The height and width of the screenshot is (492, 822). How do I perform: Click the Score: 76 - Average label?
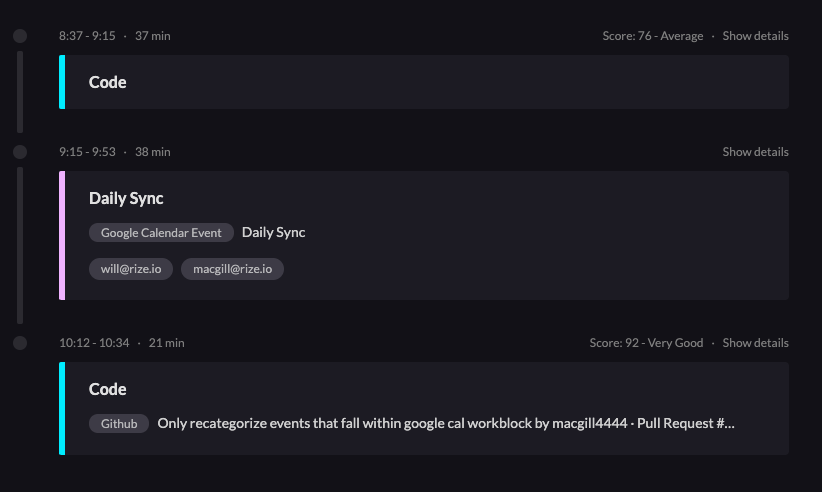(x=652, y=36)
